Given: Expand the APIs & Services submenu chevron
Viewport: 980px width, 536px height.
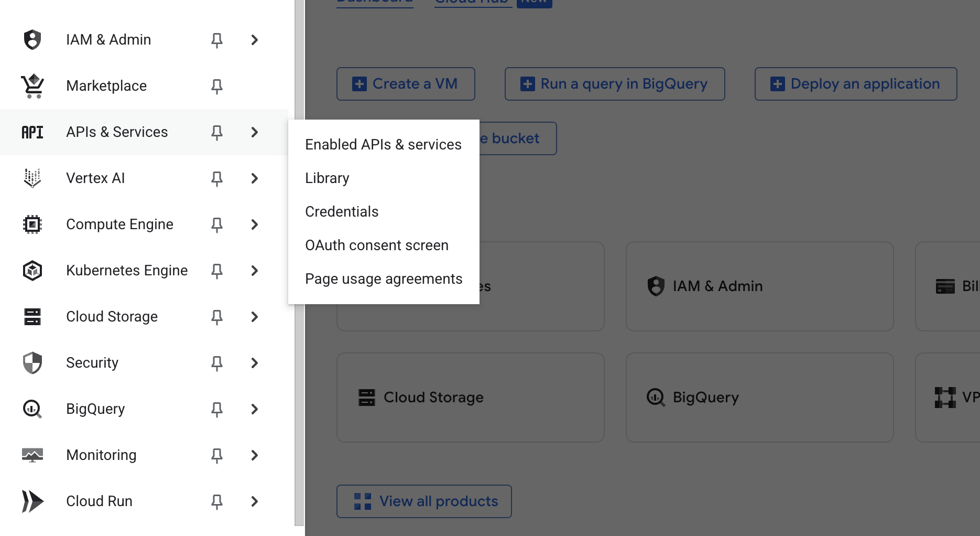Looking at the screenshot, I should [x=255, y=132].
